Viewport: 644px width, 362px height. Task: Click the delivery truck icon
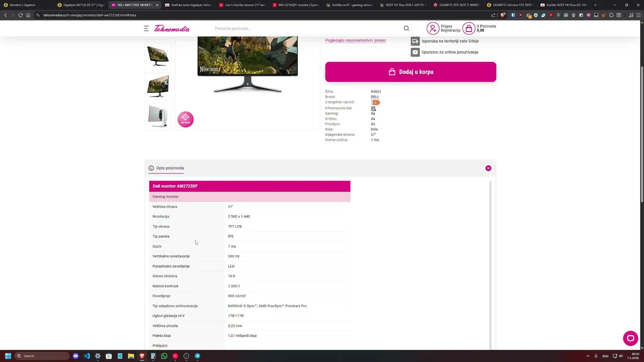click(x=415, y=41)
